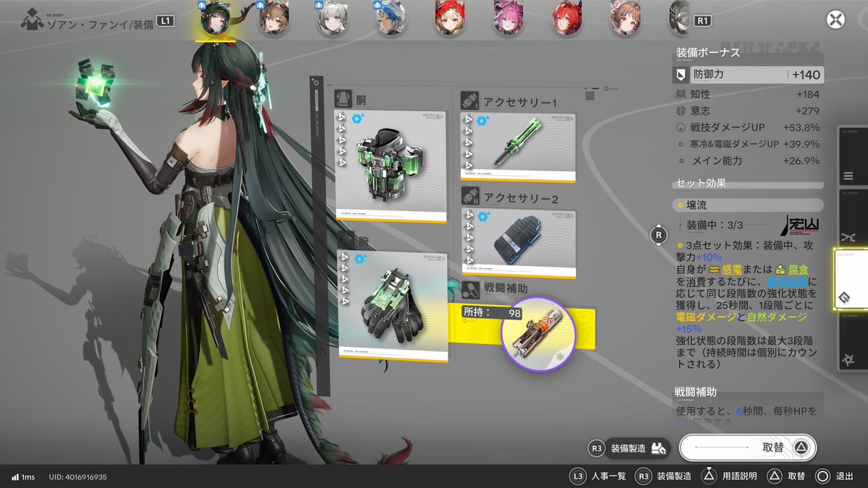
Task: Click the large white 取替 button
Action: pyautogui.click(x=748, y=448)
